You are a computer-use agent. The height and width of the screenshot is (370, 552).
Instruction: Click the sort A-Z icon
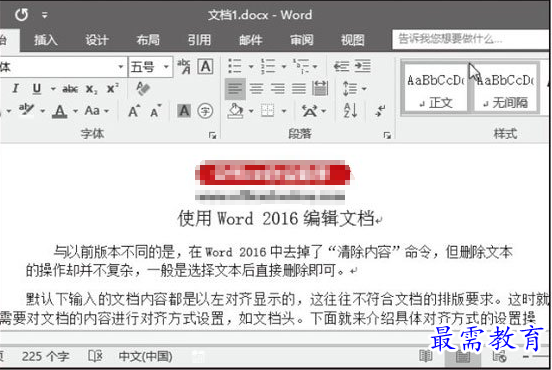tap(351, 111)
